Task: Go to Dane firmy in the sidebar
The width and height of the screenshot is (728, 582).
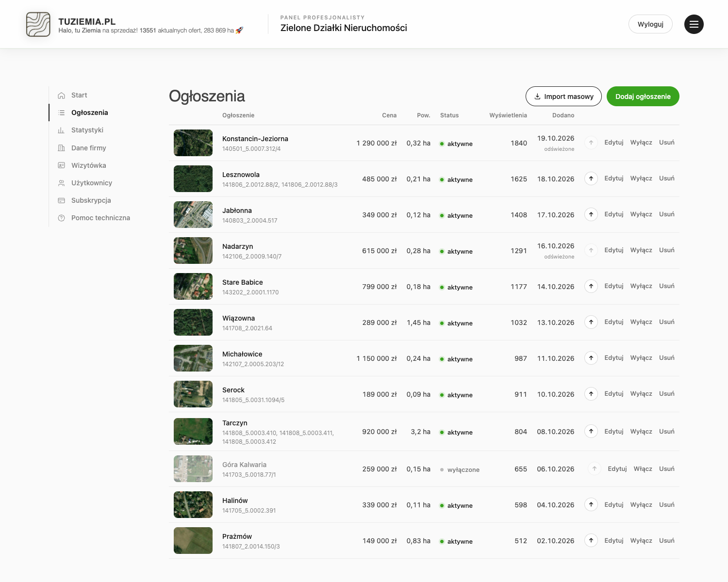Action: click(x=88, y=148)
